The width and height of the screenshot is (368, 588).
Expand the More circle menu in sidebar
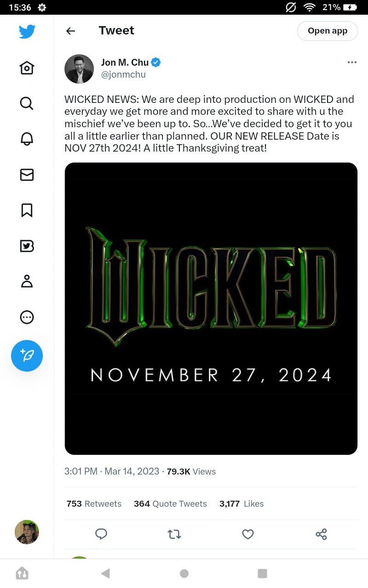click(27, 317)
